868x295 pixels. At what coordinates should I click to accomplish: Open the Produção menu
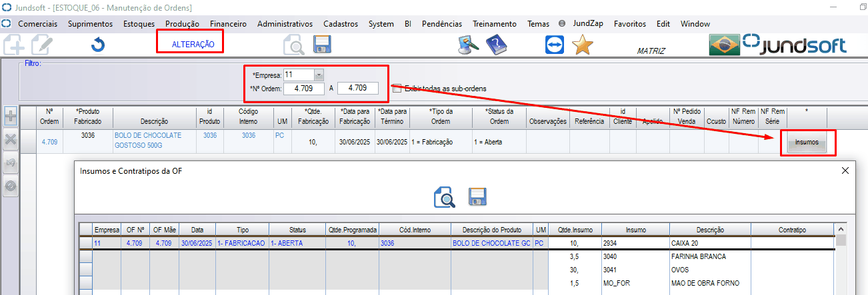(182, 23)
